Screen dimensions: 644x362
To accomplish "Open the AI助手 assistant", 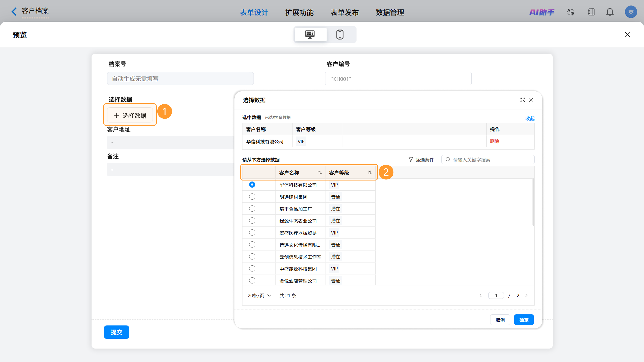I will (x=542, y=12).
